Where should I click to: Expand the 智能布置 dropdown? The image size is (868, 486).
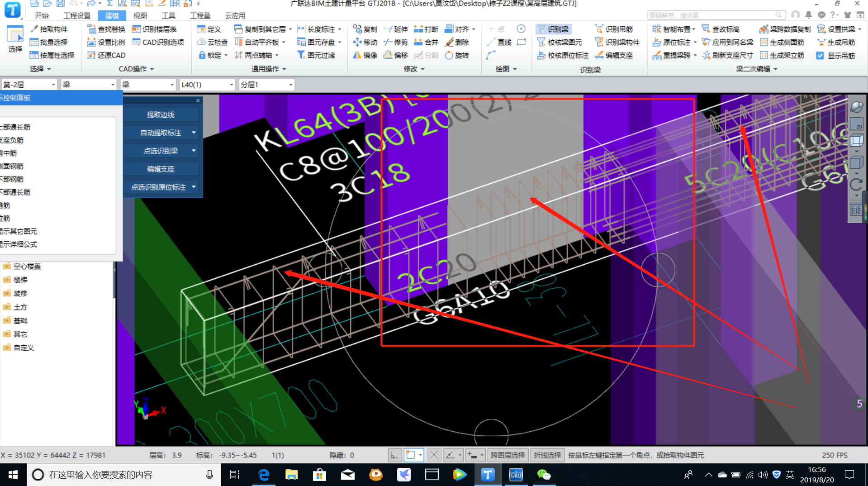[693, 29]
